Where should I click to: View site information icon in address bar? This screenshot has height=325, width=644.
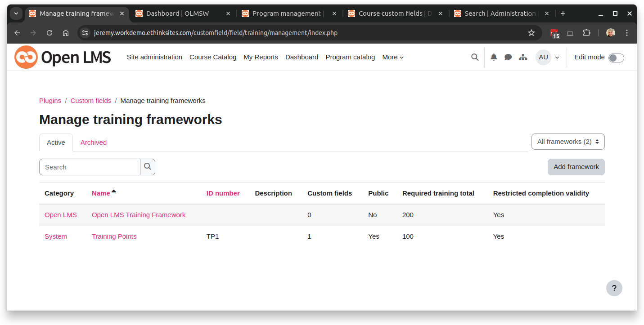coord(85,33)
